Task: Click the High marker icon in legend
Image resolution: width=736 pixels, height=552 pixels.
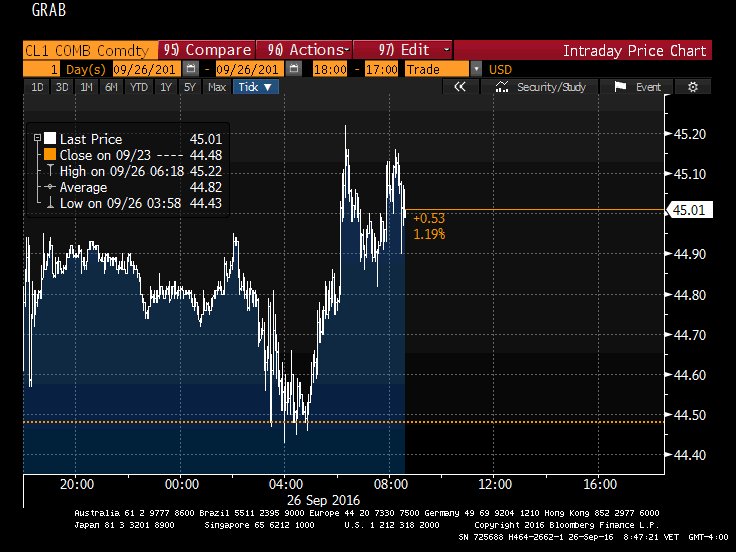Action: tap(48, 171)
